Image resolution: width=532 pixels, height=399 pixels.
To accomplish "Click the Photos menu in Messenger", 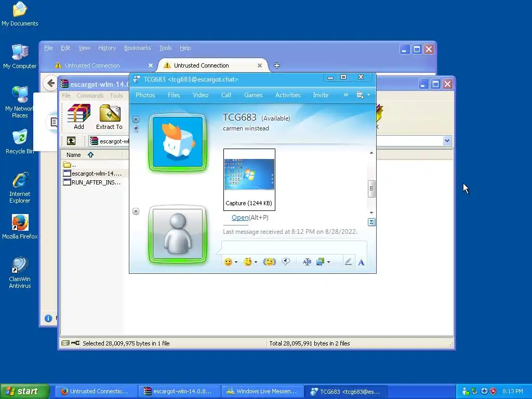I will (x=145, y=95).
